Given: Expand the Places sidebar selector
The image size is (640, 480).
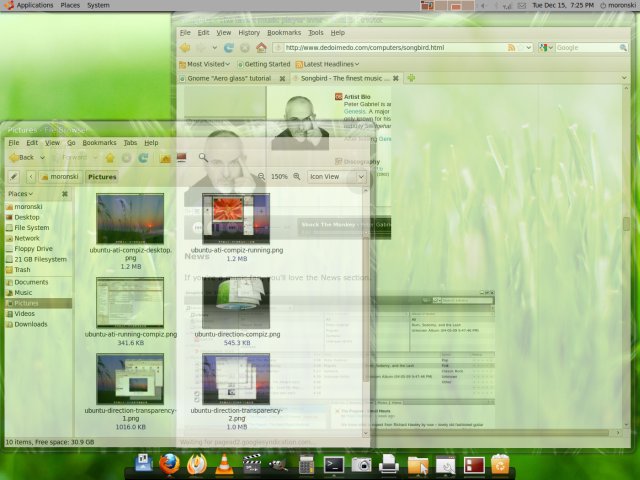Looking at the screenshot, I should pos(32,194).
